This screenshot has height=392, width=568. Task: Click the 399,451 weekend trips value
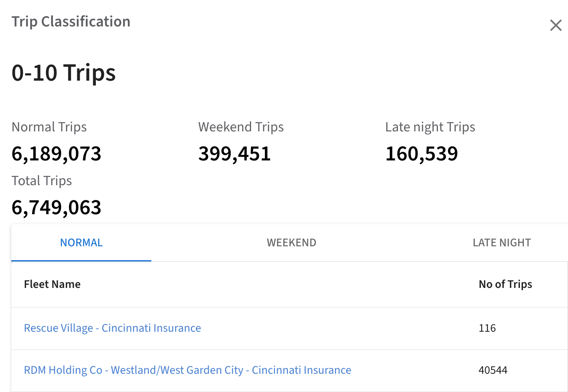point(235,154)
